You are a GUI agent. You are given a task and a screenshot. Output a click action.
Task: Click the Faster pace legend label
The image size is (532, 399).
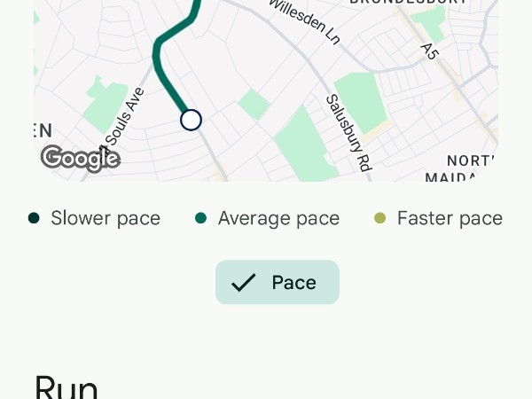point(450,218)
